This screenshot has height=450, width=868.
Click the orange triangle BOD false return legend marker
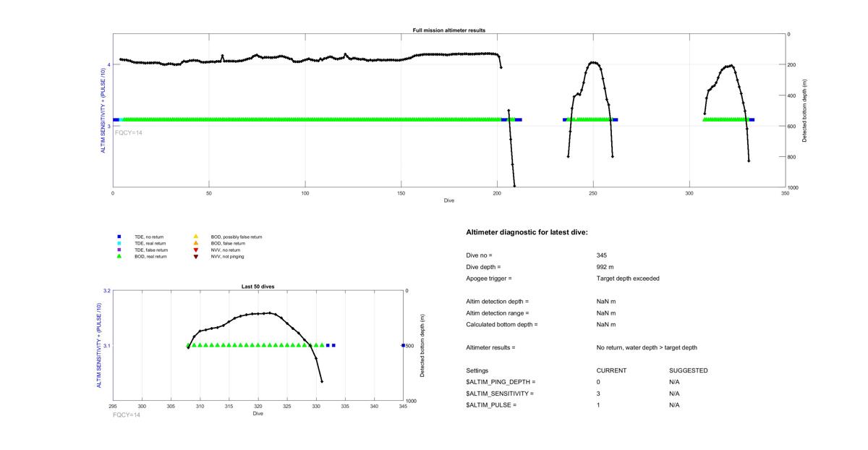click(195, 243)
